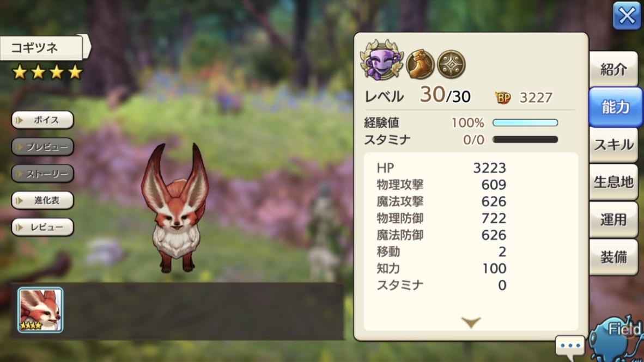
Task: Open the レビュー review button
Action: pos(42,227)
